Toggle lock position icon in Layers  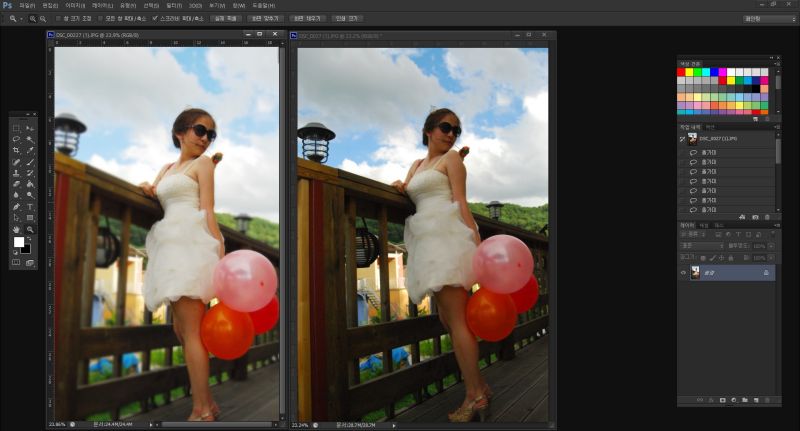[721, 258]
